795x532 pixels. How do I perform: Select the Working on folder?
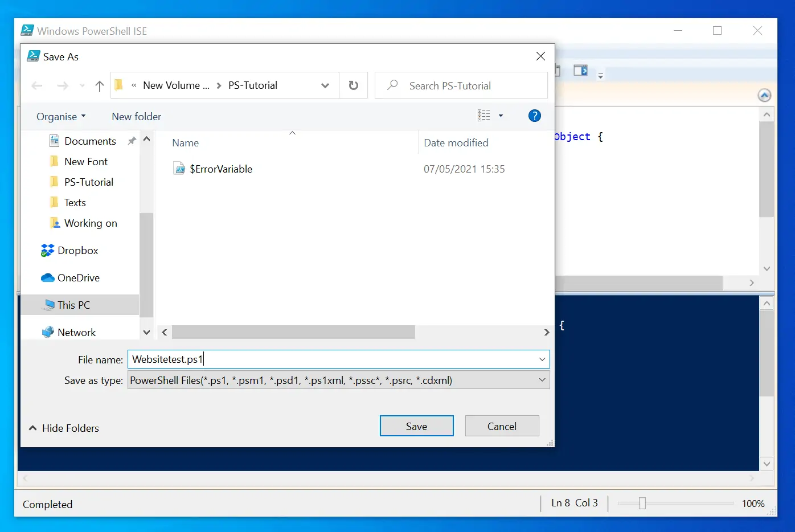pos(91,223)
